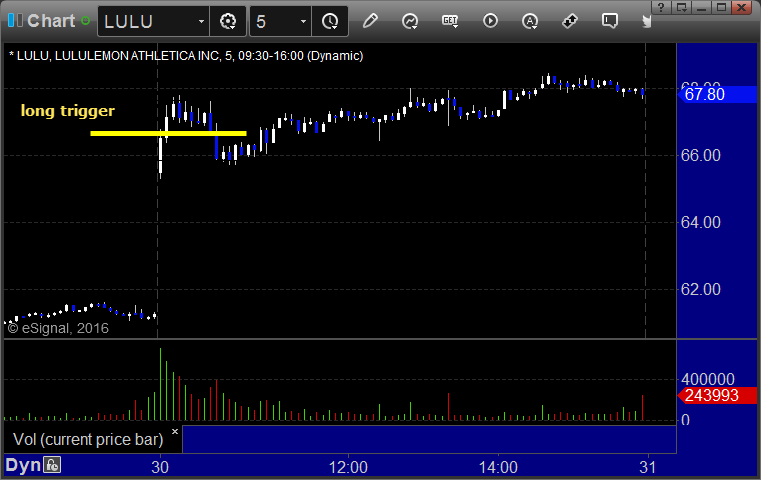This screenshot has height=480, width=761.
Task: Click the window detach/undock button
Action: coord(681,7)
